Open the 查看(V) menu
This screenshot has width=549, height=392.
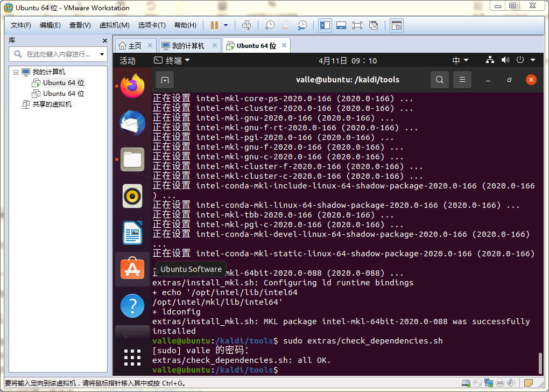80,25
